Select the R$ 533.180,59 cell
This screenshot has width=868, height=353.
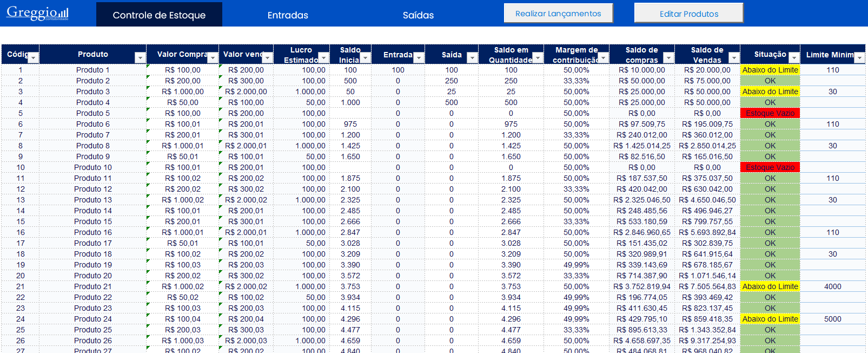coord(642,221)
